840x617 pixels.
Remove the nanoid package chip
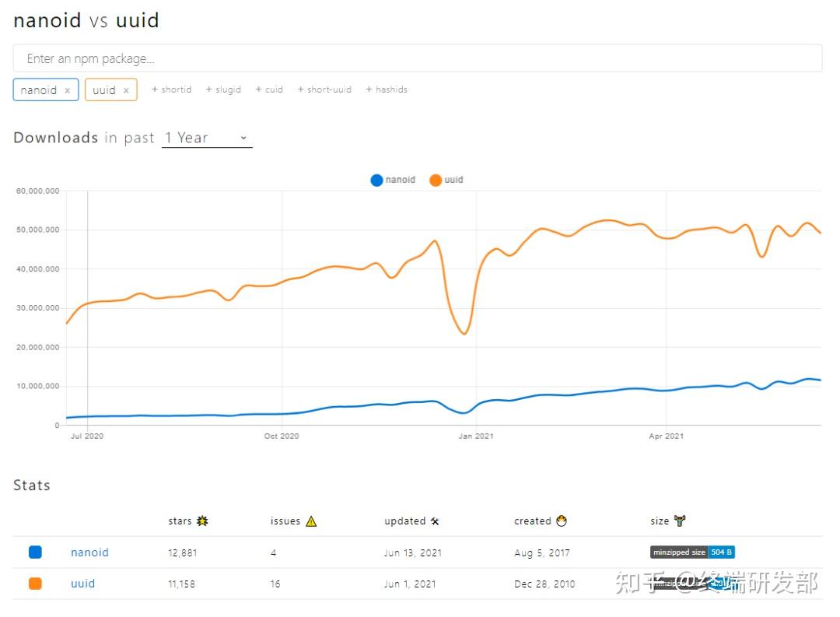(68, 89)
